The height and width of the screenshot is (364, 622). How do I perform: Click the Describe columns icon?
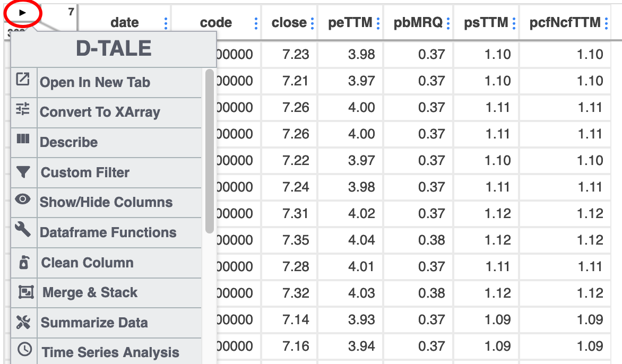23,139
